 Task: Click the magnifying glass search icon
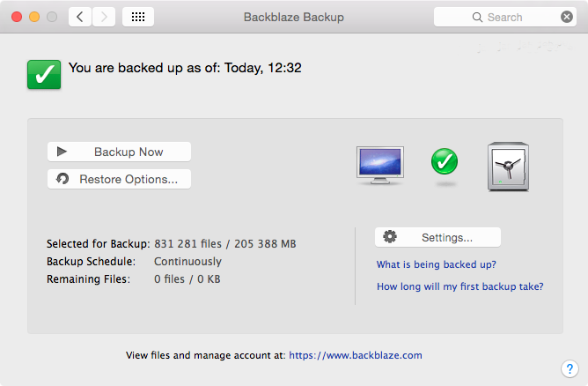[477, 18]
